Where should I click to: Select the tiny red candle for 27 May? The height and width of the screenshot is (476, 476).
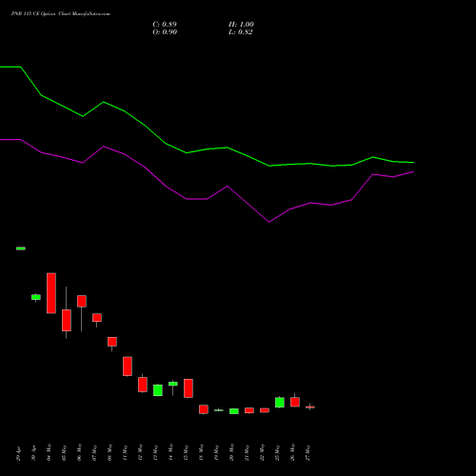click(x=310, y=407)
